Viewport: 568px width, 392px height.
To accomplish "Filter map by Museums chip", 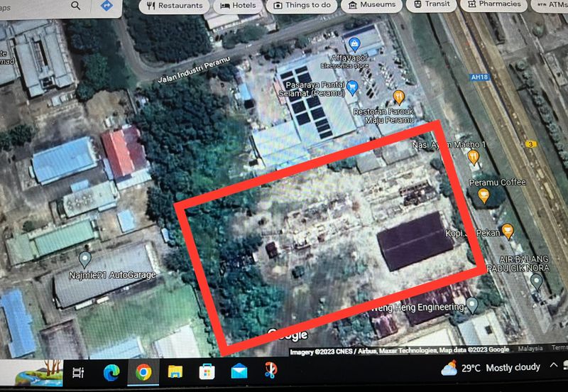I will 371,5.
